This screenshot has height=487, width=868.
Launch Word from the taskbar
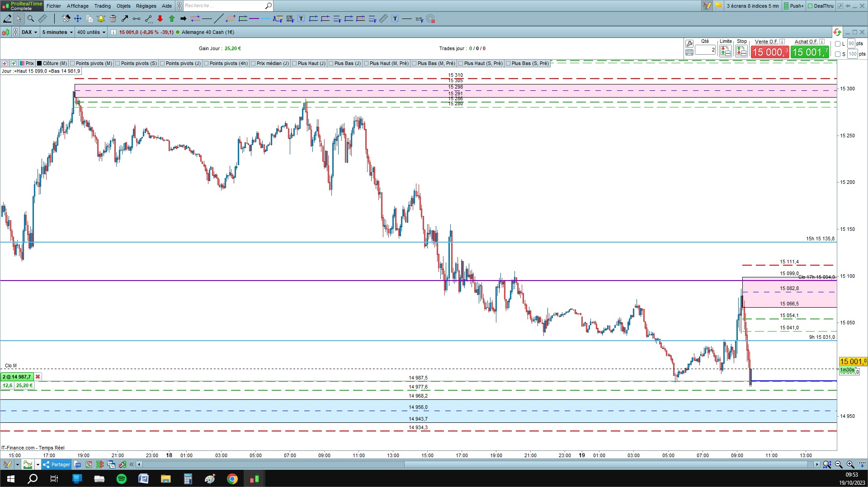pos(144,479)
